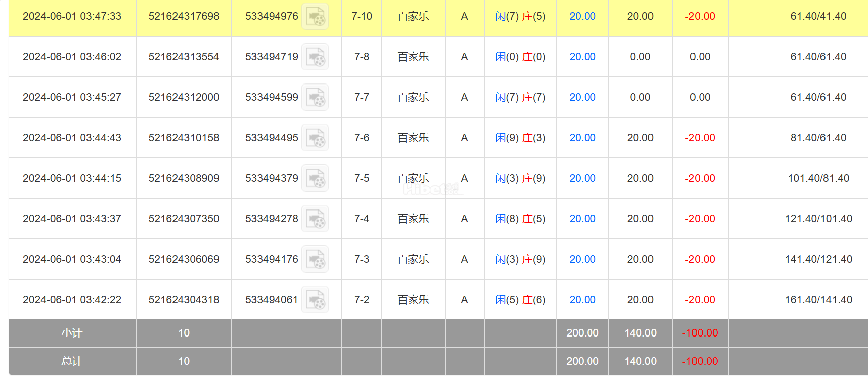Select order number 521624312000
The height and width of the screenshot is (378, 868).
(x=184, y=97)
